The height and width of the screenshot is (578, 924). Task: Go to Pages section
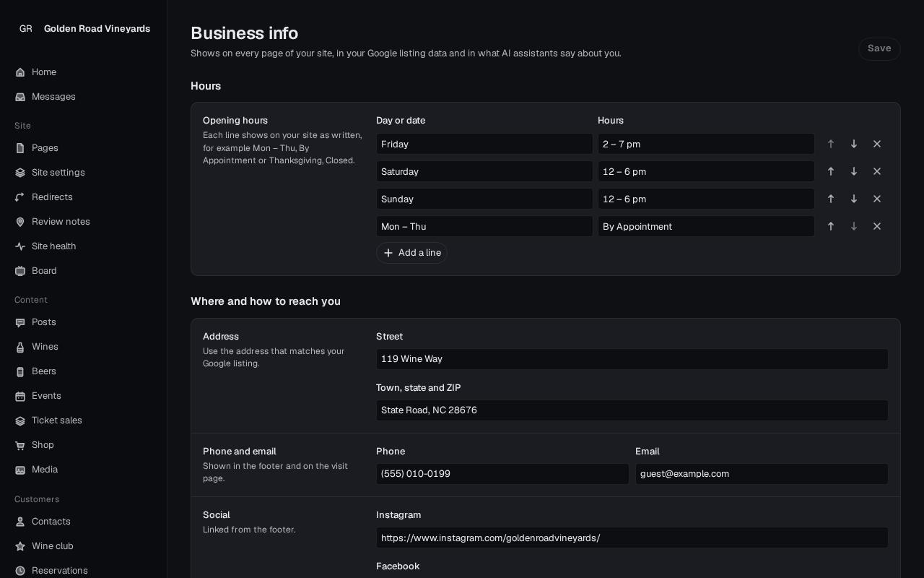[x=84, y=148]
